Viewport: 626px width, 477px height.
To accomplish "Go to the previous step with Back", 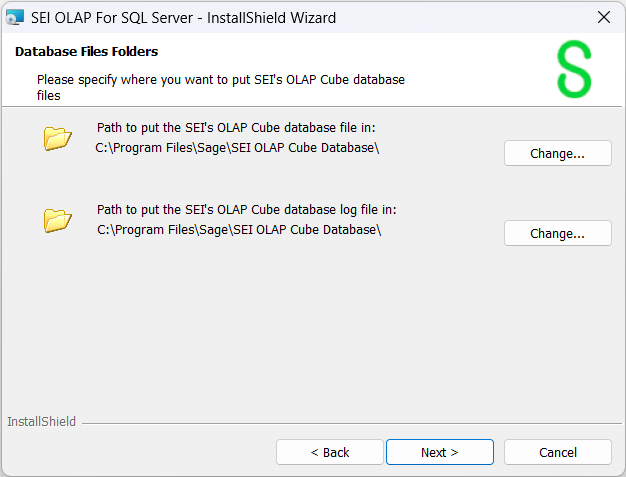I will pyautogui.click(x=329, y=452).
